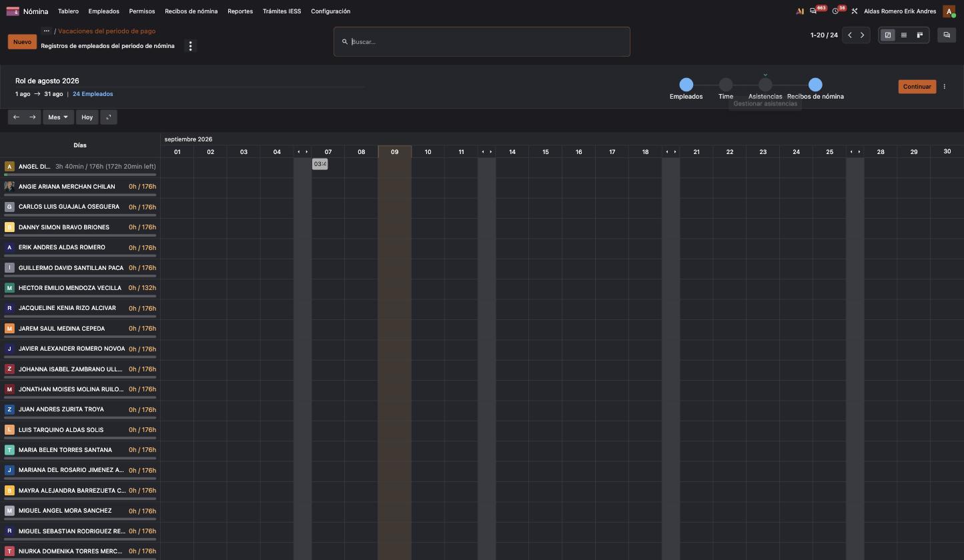Open the activities clock icon with 36 badge
This screenshot has width=964, height=560.
click(x=835, y=11)
